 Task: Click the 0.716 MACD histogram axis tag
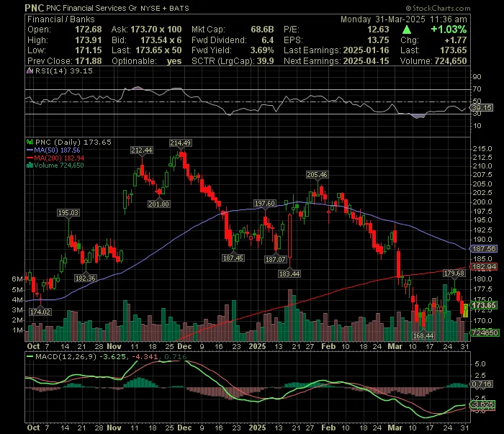click(x=482, y=384)
